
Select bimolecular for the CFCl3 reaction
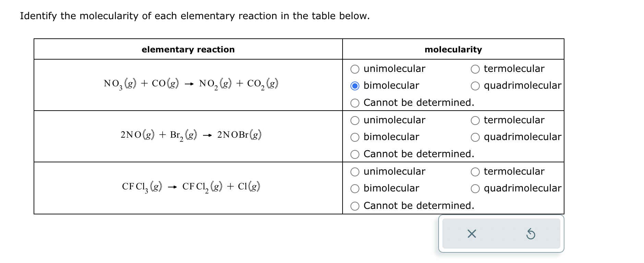coord(355,188)
